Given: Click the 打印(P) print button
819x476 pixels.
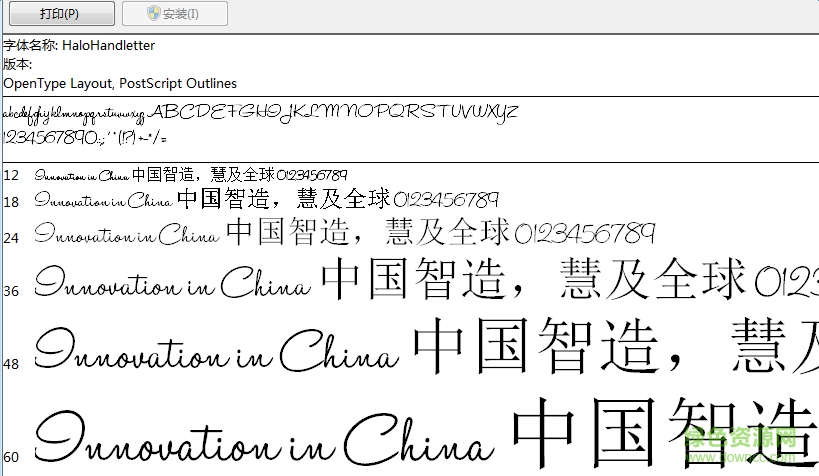Looking at the screenshot, I should tap(62, 13).
